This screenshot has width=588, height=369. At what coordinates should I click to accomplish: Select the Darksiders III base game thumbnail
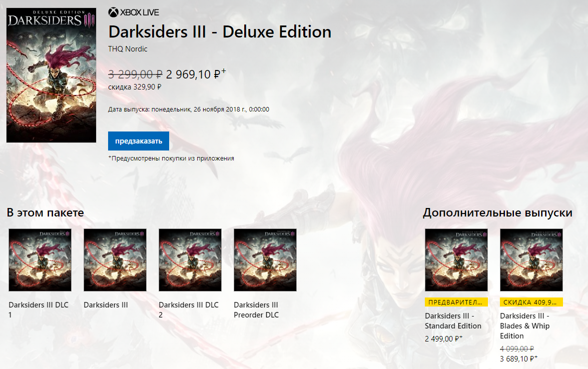coord(115,260)
